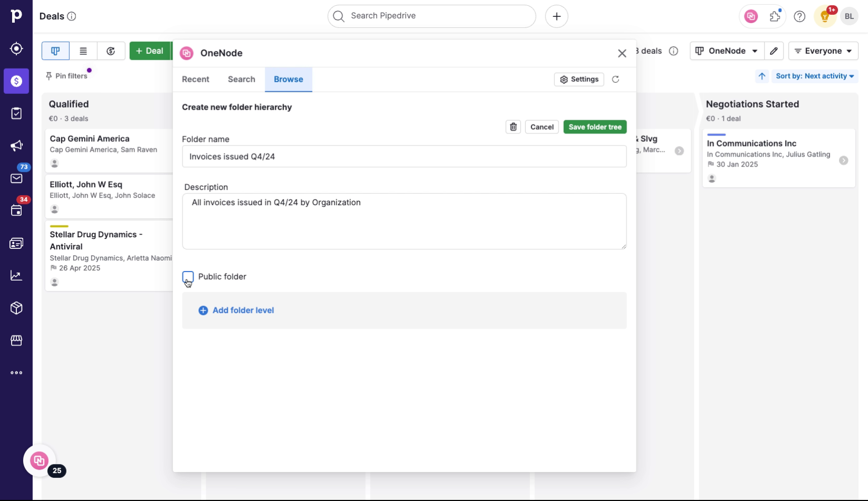Click Pin filters
This screenshot has height=501, width=868.
click(x=66, y=76)
